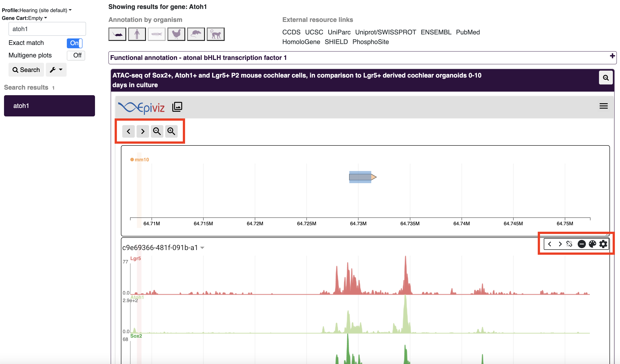The width and height of the screenshot is (620, 364).
Task: Click the zoom in icon in navigation bar
Action: click(x=171, y=131)
